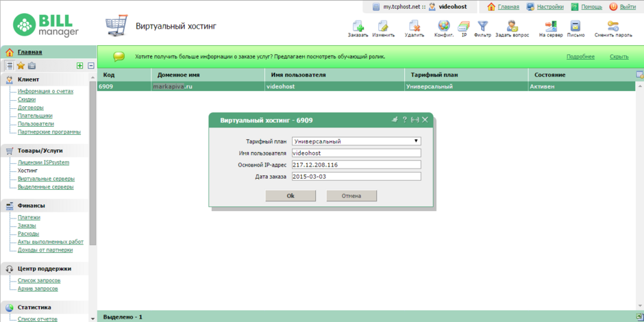The image size is (644, 322).
Task: Open dialog help question mark
Action: point(404,119)
